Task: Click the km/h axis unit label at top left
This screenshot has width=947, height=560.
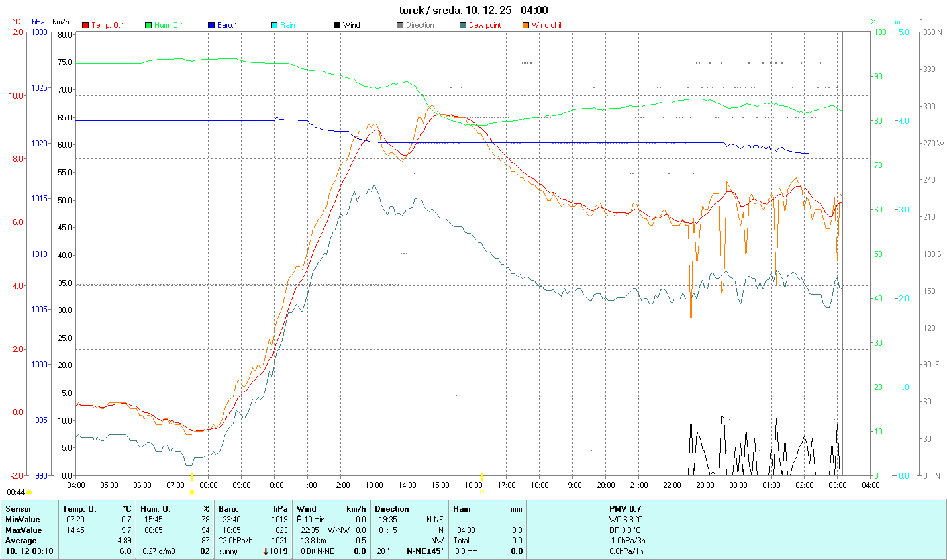Action: coord(60,22)
